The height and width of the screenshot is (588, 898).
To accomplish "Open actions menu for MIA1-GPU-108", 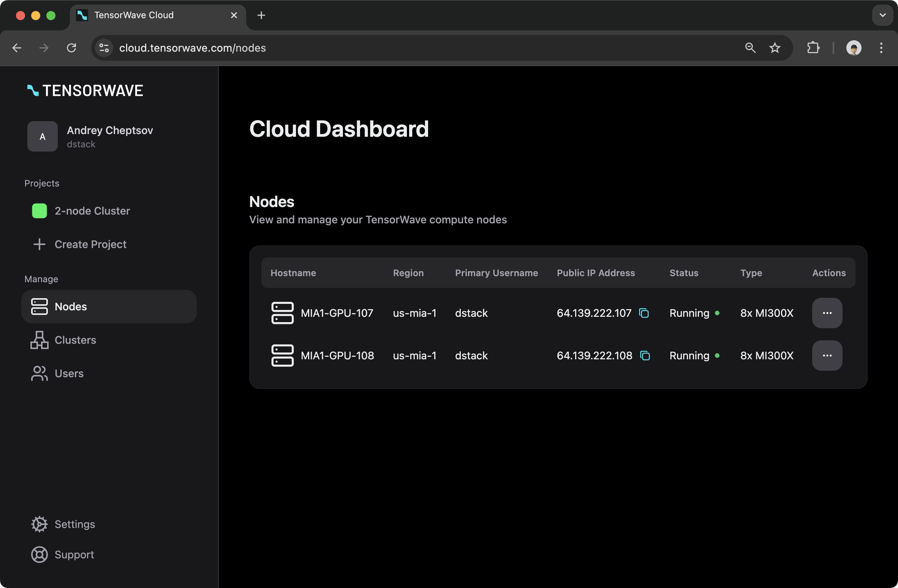I will tap(827, 356).
